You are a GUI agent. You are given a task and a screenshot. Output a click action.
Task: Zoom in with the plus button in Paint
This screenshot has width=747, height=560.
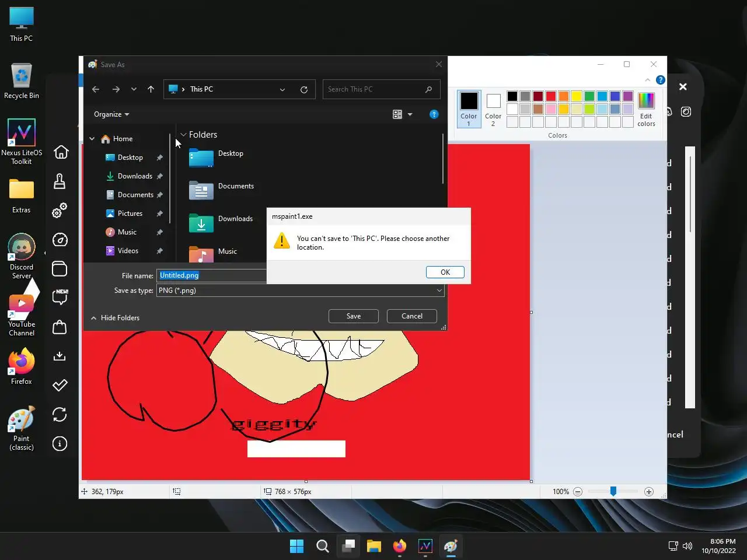point(649,492)
